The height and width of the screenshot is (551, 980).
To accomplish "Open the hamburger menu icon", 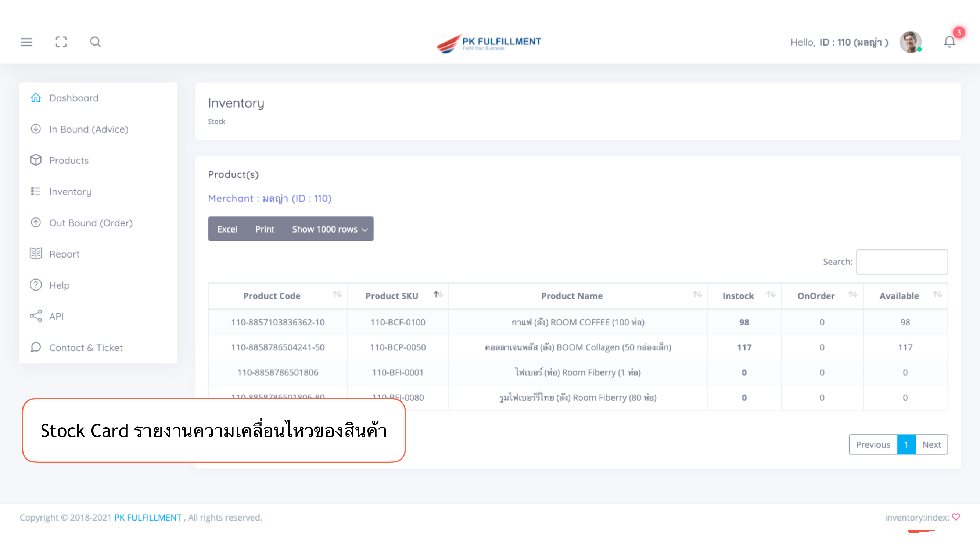I will 26,42.
